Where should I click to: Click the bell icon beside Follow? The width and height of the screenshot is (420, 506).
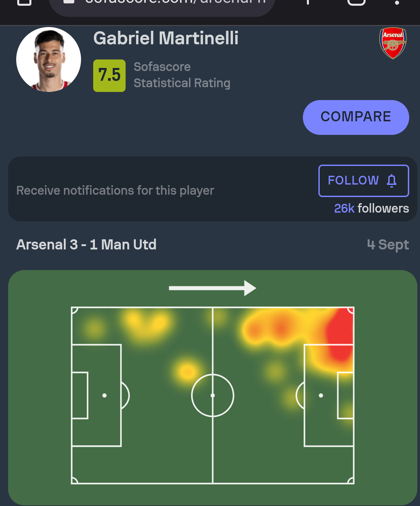tap(392, 180)
